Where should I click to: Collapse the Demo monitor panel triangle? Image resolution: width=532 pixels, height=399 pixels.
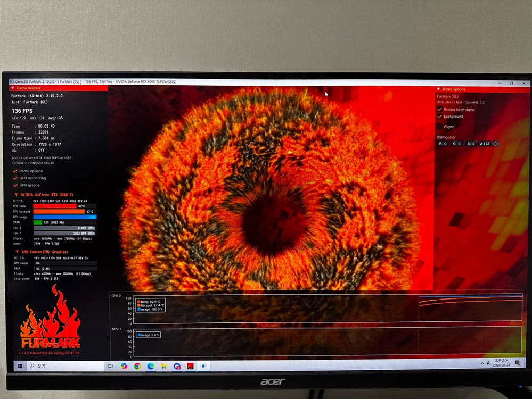(13, 88)
